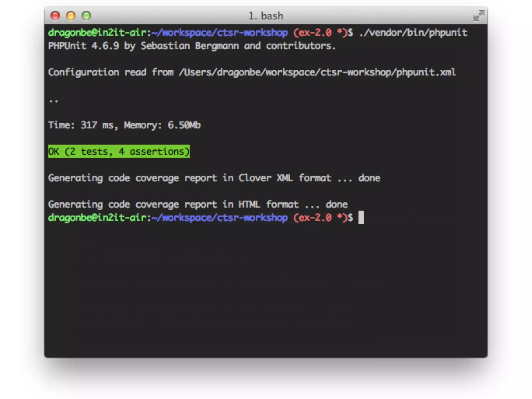Screen dimensions: 532x399
Task: Click the 'Time: 317 ms' text
Action: (82, 125)
